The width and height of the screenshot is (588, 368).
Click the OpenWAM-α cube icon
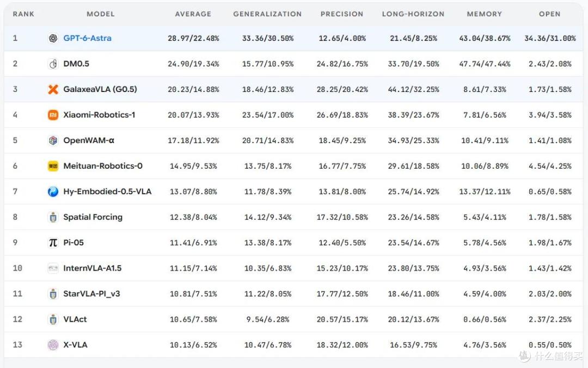pyautogui.click(x=53, y=140)
